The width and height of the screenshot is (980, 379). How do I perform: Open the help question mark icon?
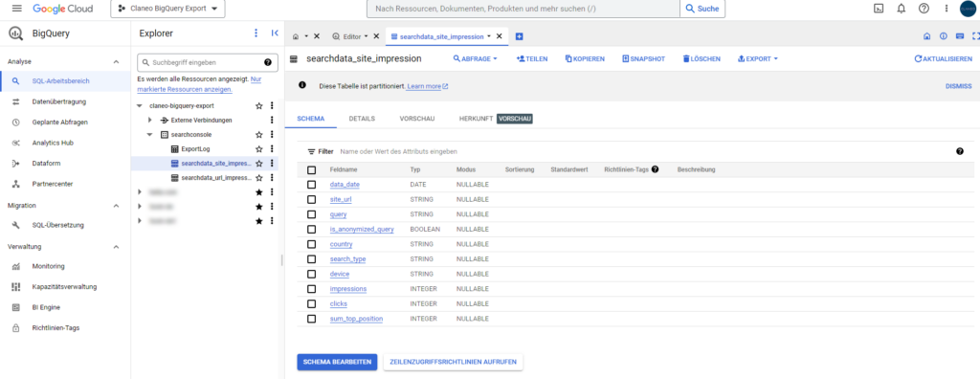pos(924,9)
